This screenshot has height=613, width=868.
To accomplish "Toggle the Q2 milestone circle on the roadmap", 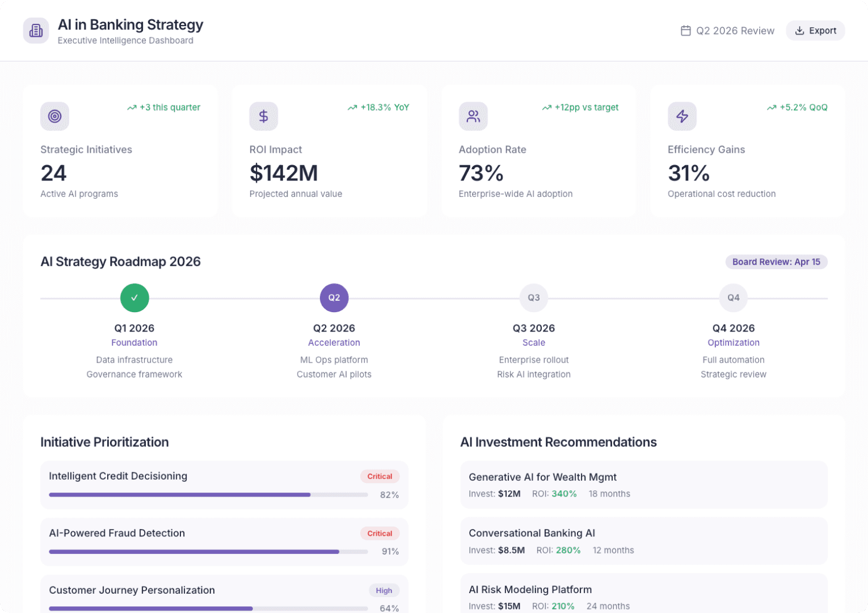I will click(334, 297).
